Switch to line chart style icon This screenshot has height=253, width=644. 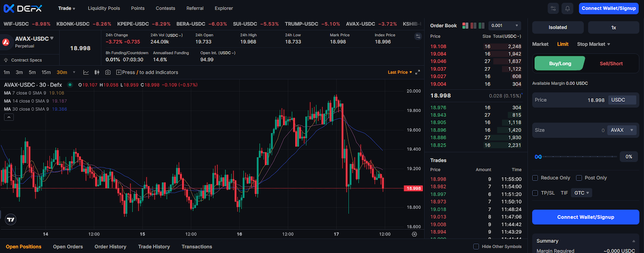click(x=86, y=72)
